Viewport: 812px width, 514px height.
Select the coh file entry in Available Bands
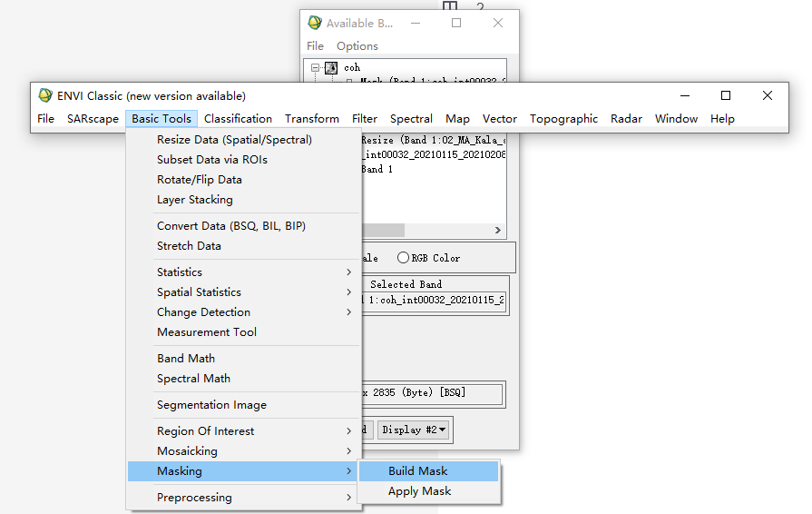[352, 68]
